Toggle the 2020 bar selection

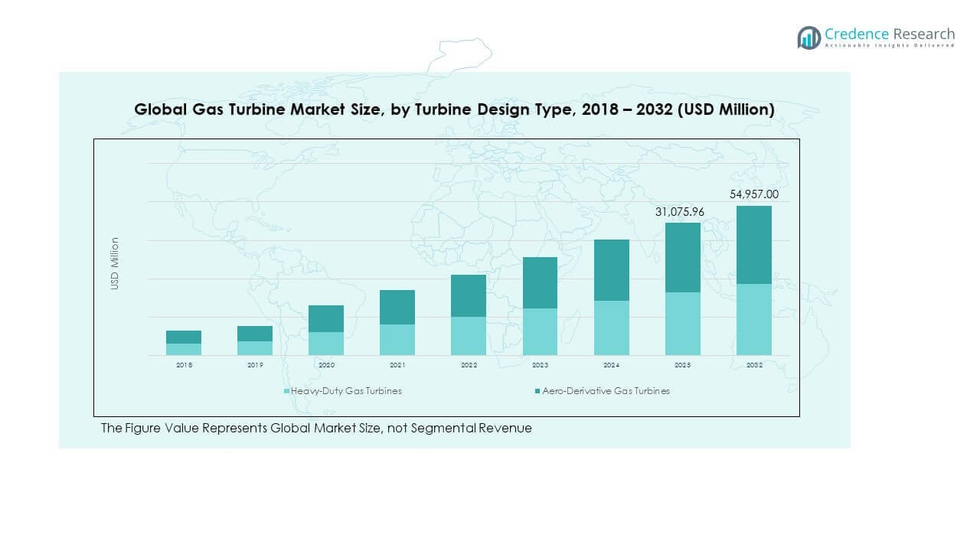click(x=325, y=329)
